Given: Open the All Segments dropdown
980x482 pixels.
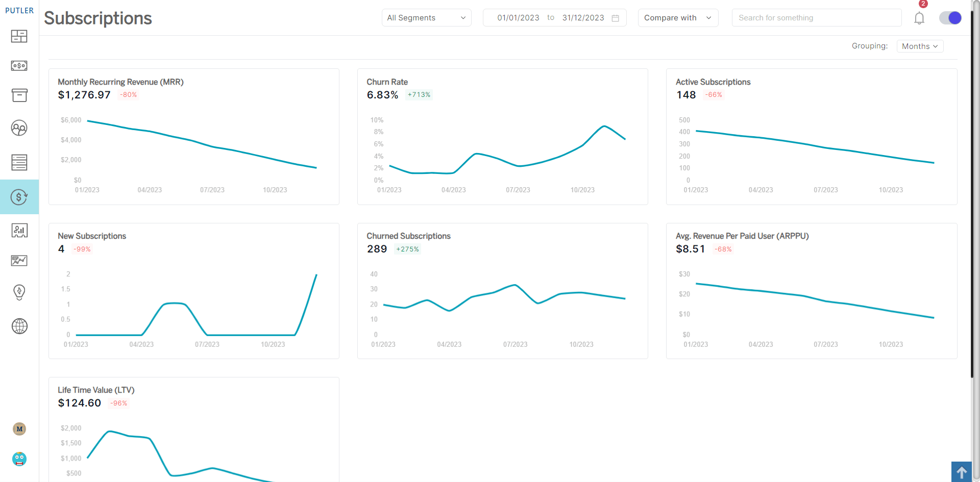Looking at the screenshot, I should (426, 18).
